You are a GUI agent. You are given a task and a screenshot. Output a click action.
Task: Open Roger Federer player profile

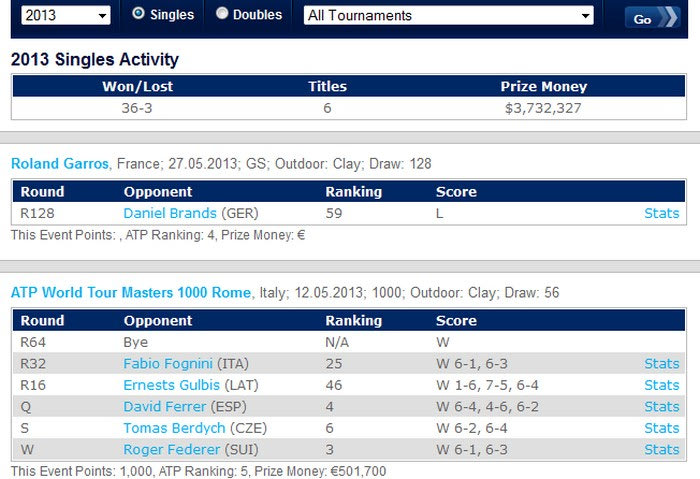pyautogui.click(x=171, y=450)
